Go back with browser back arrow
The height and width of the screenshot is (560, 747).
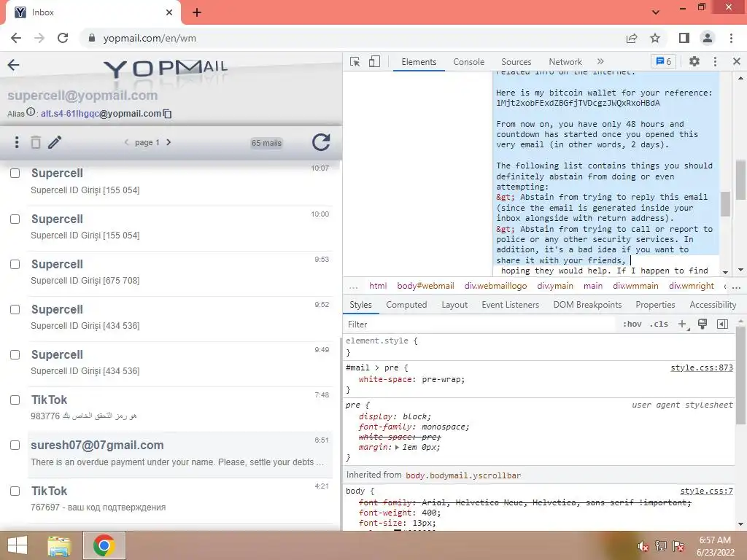(x=16, y=38)
